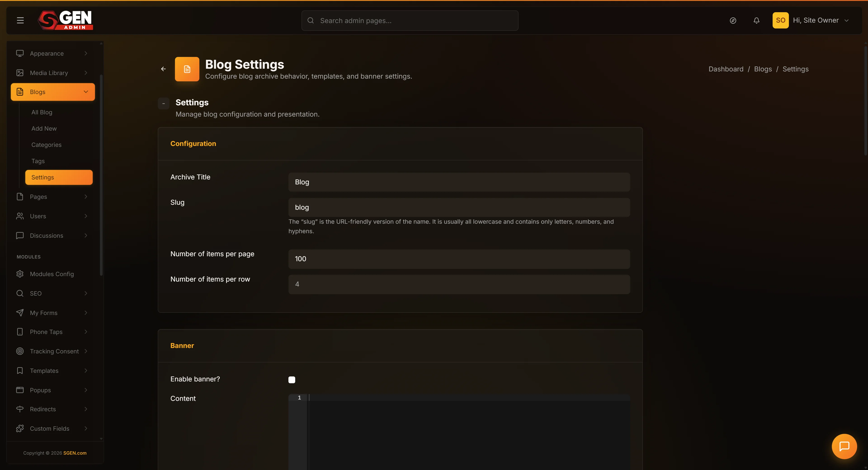
Task: Click the Modules Config gear icon
Action: click(x=20, y=274)
